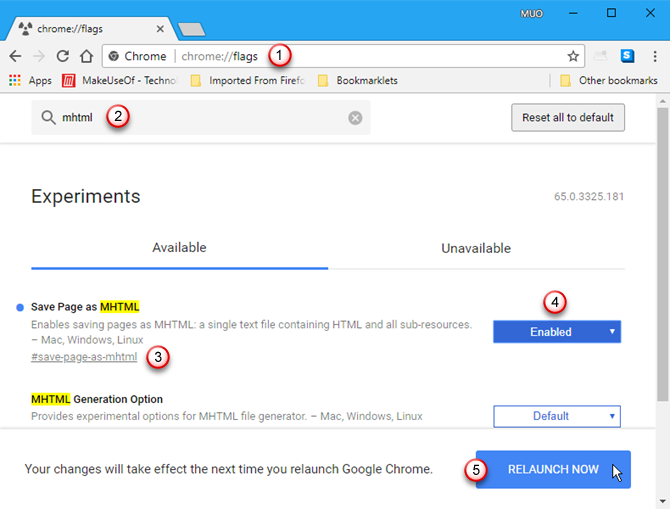Screen dimensions: 670x509
Task: Reload the page with the refresh icon
Action: pos(63,56)
